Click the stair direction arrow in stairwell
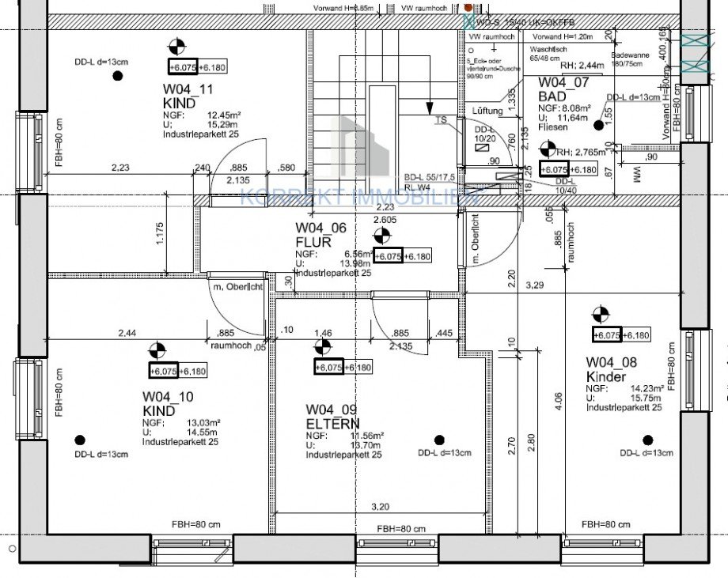Image resolution: width=728 pixels, height=578 pixels. 429,108
